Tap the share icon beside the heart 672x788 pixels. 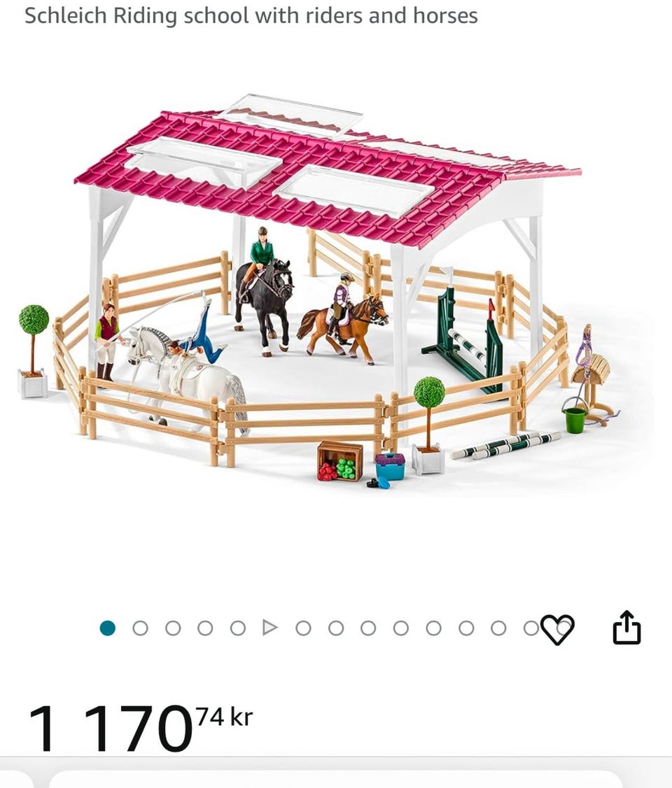coord(626,627)
